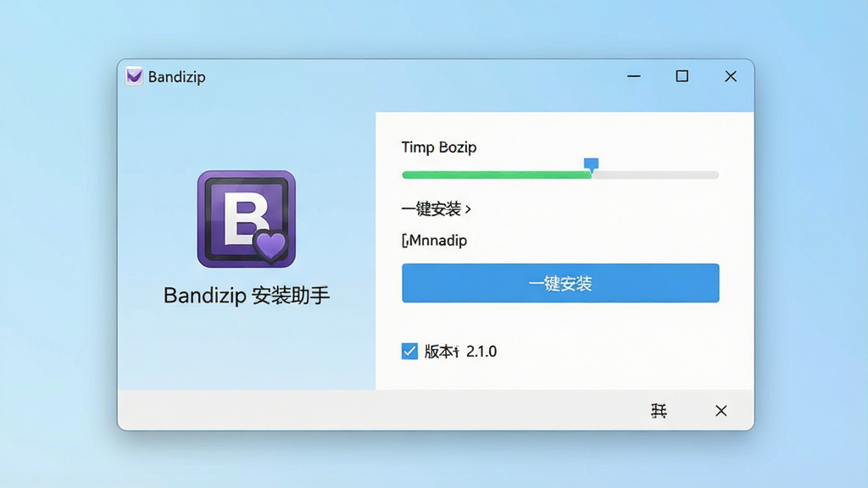Image resolution: width=868 pixels, height=488 pixels.
Task: Click the Bandizip title bar icon
Action: (135, 76)
